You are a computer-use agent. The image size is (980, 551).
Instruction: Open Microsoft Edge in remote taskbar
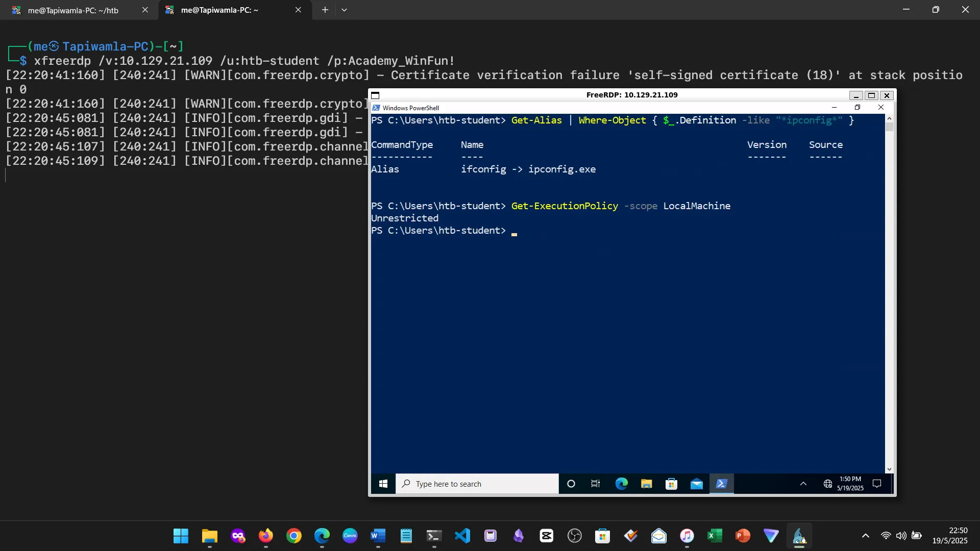[x=621, y=484]
